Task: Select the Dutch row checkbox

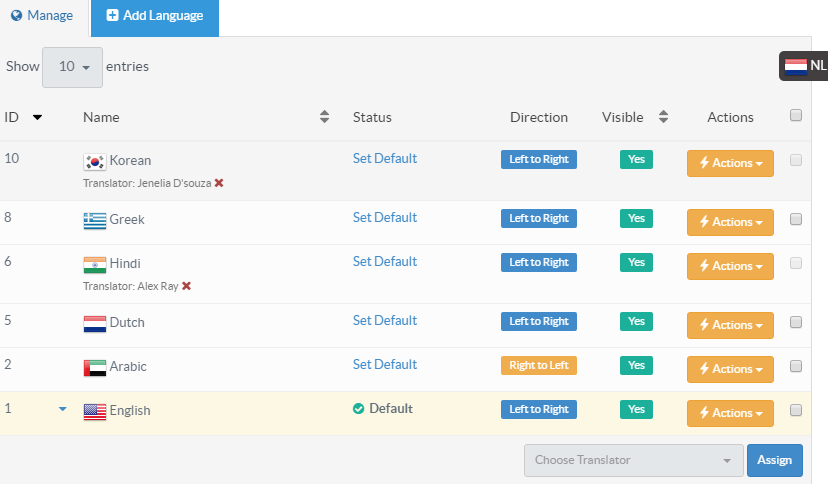Action: coord(796,322)
